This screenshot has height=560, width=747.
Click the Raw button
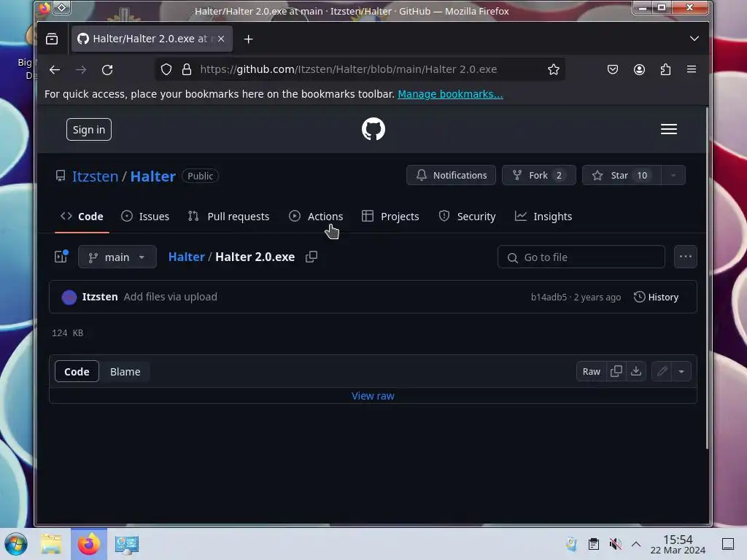(591, 371)
